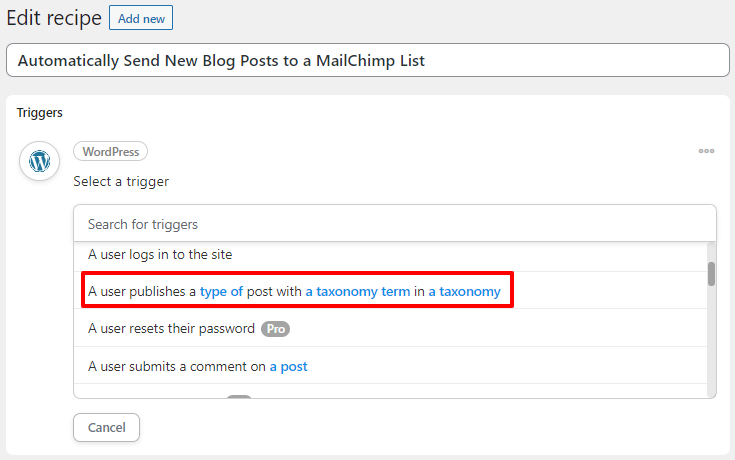This screenshot has height=460, width=735.
Task: Click the WordPress integration label pill
Action: coord(111,151)
